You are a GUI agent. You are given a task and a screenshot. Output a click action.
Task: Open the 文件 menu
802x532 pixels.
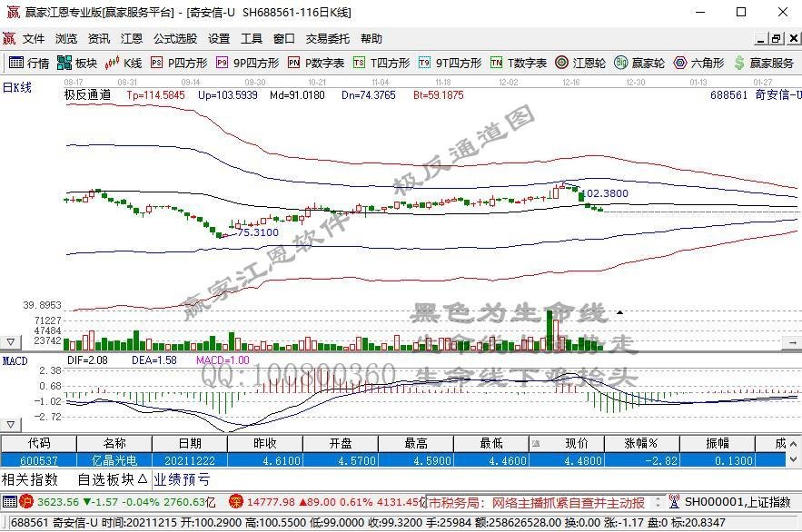pyautogui.click(x=34, y=38)
